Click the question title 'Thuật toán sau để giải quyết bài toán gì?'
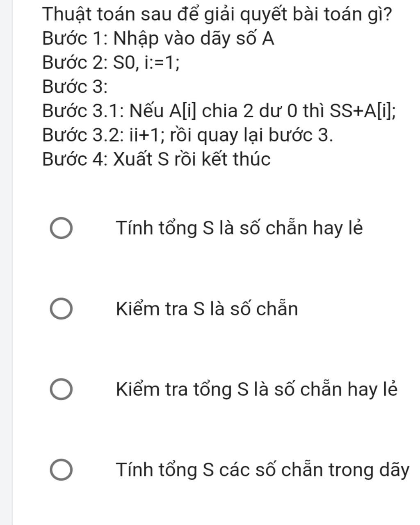 (x=217, y=15)
